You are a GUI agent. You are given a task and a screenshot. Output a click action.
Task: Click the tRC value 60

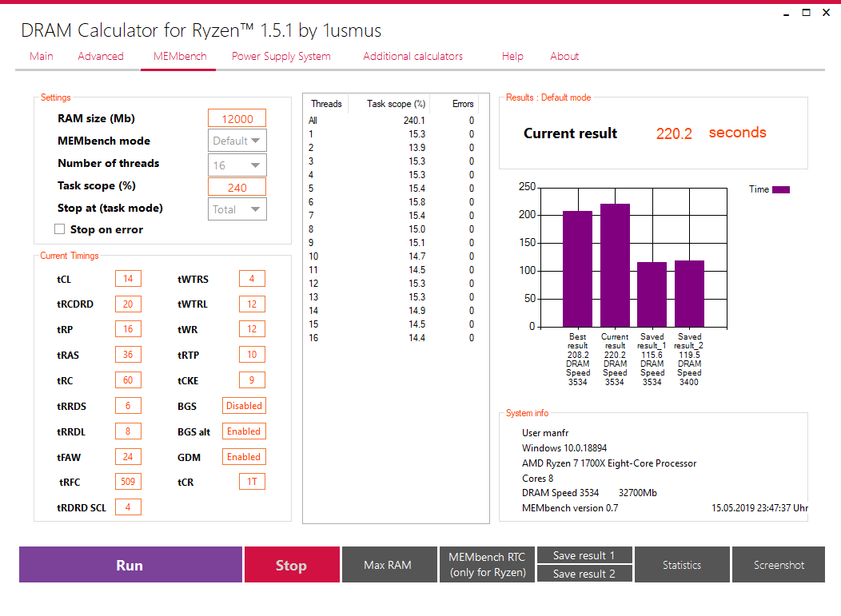[128, 380]
